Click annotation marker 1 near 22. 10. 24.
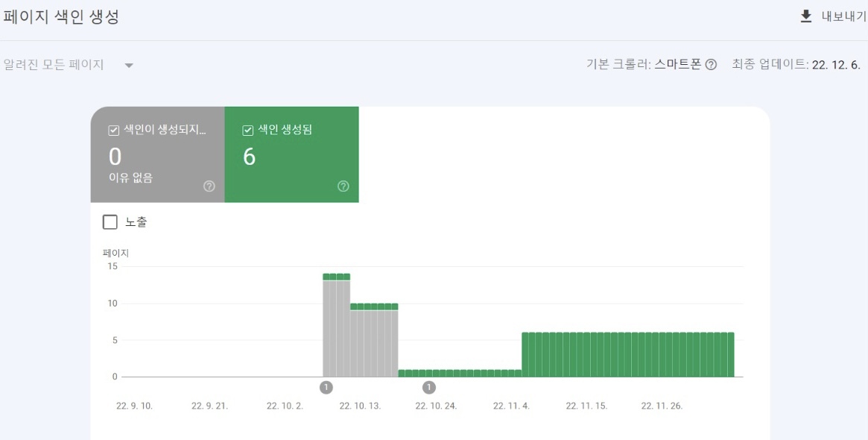 pos(429,387)
